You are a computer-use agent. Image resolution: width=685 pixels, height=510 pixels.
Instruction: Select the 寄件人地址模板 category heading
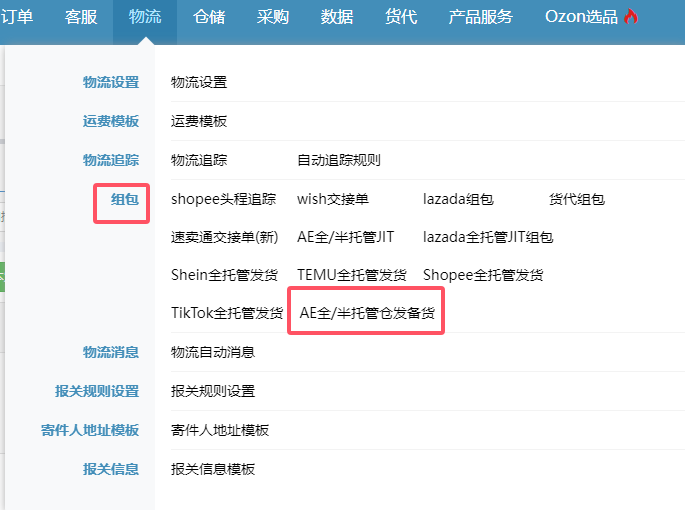click(x=90, y=430)
